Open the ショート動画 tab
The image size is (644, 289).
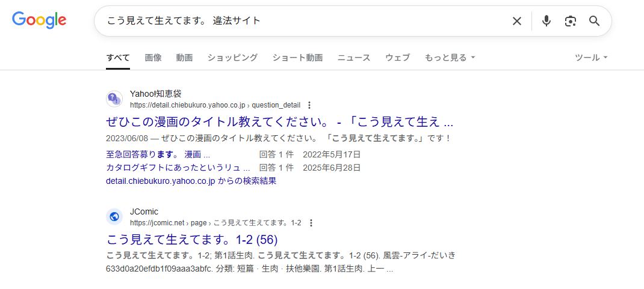coord(298,58)
